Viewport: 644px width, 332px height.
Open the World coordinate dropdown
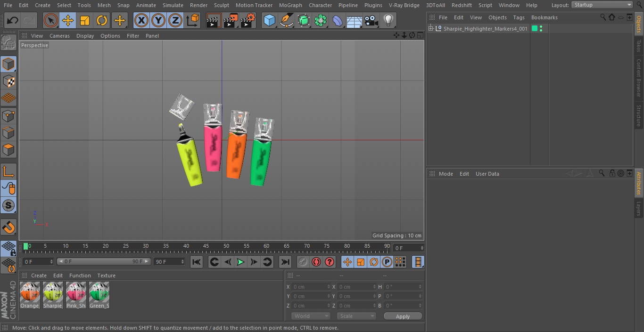[x=311, y=316]
